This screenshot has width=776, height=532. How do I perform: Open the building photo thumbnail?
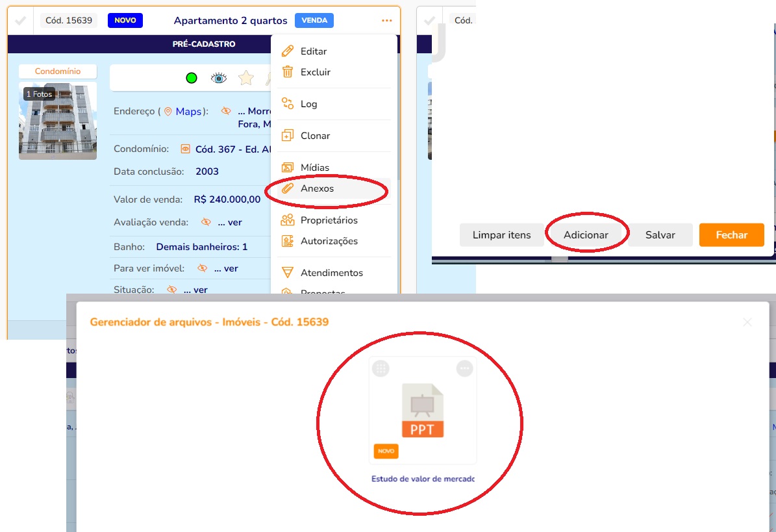click(x=58, y=121)
